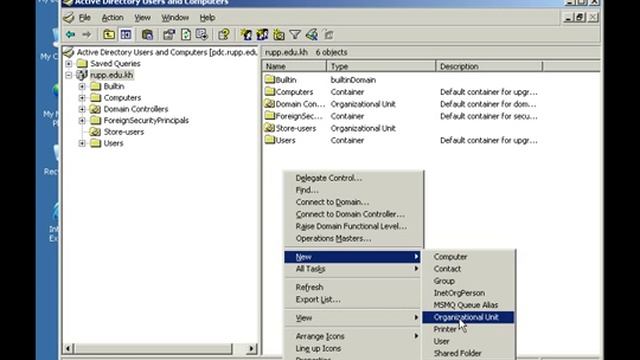Click the Add to group toolbar icon
The height and width of the screenshot is (360, 640).
(x=329, y=35)
